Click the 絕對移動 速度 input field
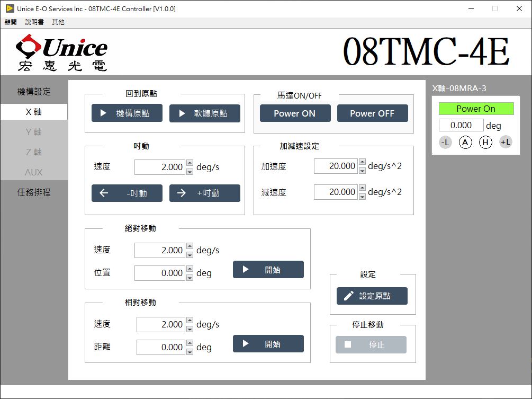The width and height of the screenshot is (532, 399). pyautogui.click(x=160, y=250)
